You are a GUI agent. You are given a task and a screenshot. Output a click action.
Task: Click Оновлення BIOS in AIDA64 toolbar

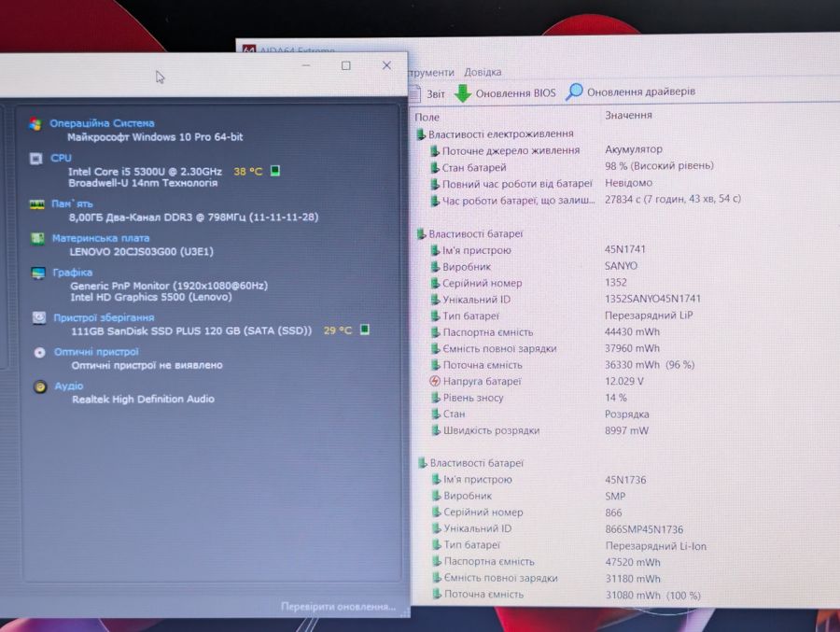coord(506,93)
